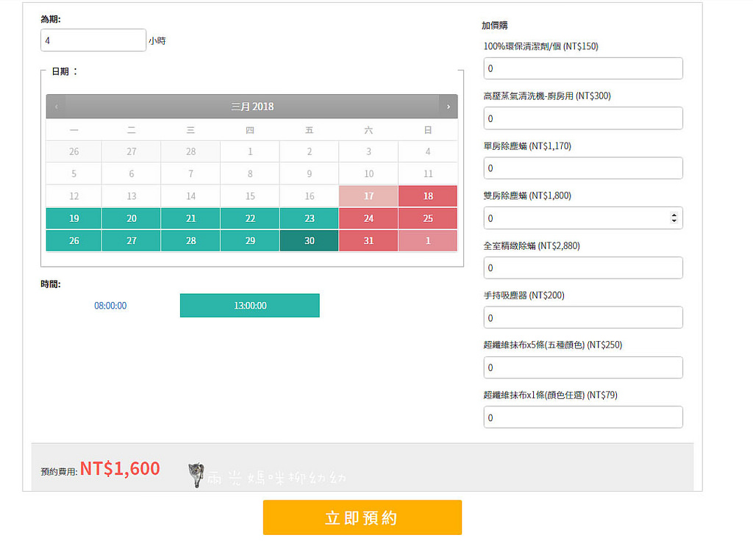
Task: Click the stepper arrows on 雙房除塵蟎 field
Action: (674, 218)
